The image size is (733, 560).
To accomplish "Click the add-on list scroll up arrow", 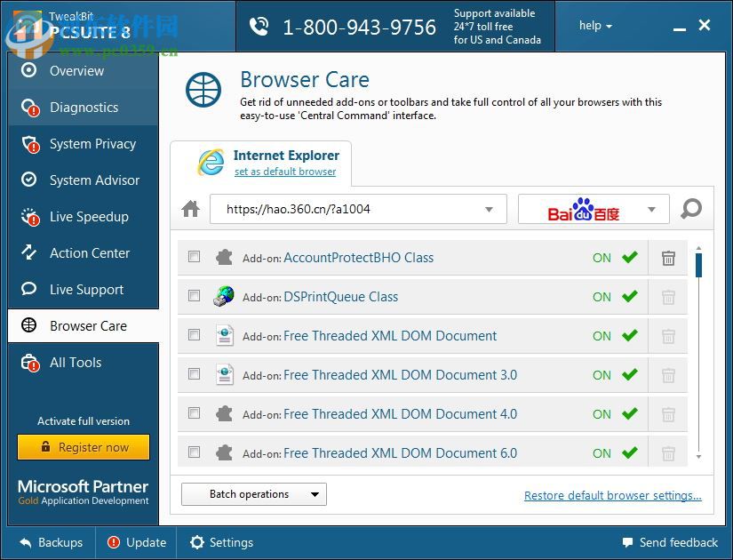I will [x=698, y=247].
